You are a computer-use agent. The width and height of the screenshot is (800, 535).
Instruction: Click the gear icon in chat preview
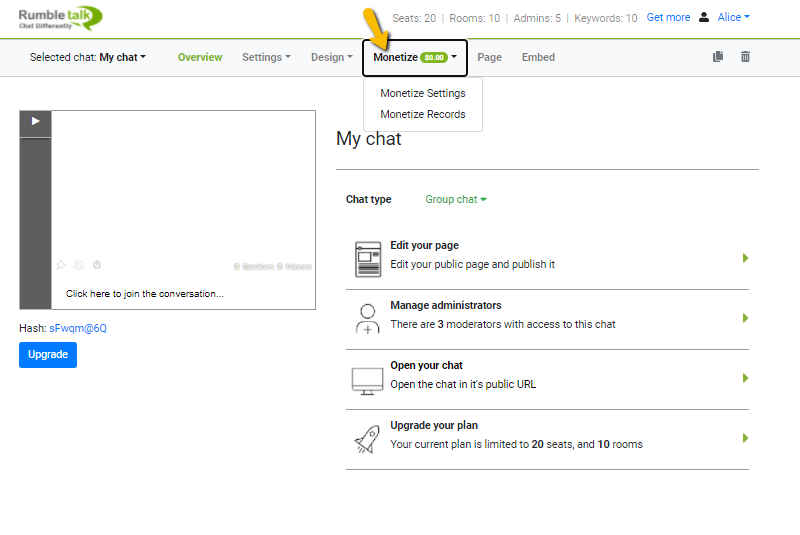coord(79,265)
